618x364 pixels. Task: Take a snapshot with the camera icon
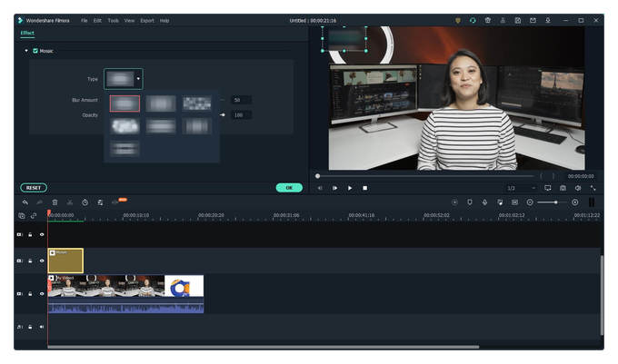pyautogui.click(x=563, y=188)
